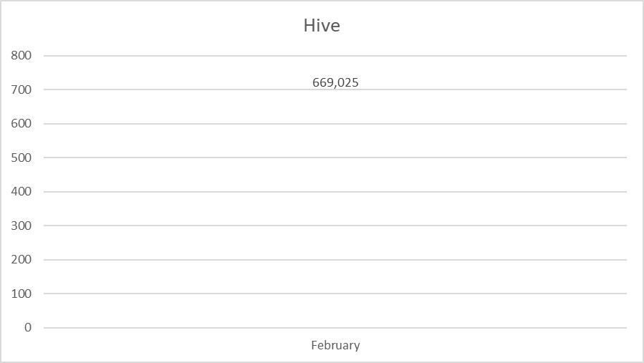644x363 pixels.
Task: Select the February category axis label
Action: tap(335, 345)
